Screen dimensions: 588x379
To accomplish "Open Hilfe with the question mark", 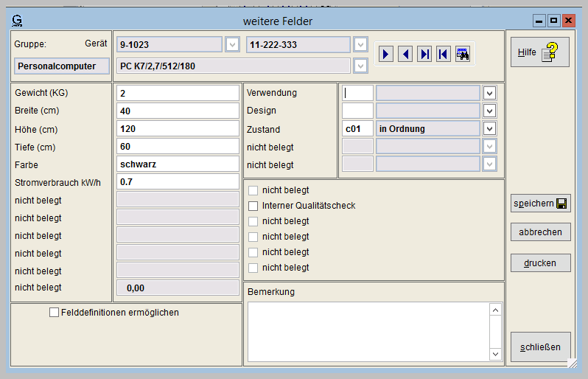I will coord(539,53).
